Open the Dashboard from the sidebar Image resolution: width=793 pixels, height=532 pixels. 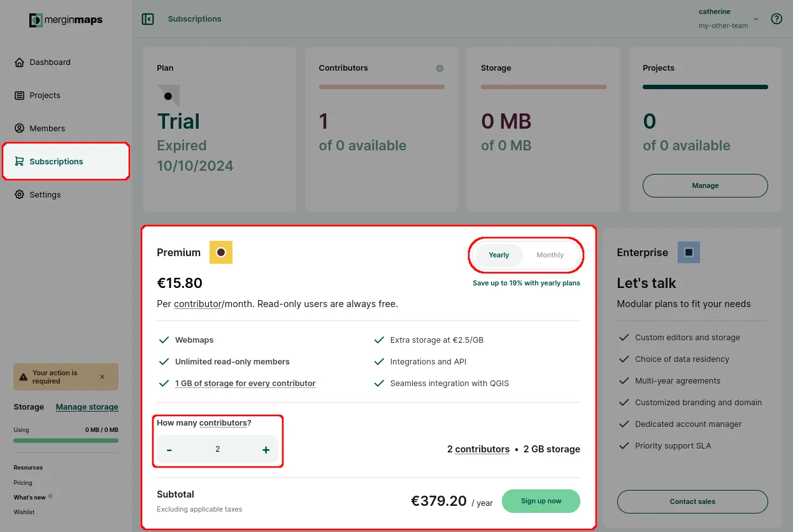click(49, 62)
